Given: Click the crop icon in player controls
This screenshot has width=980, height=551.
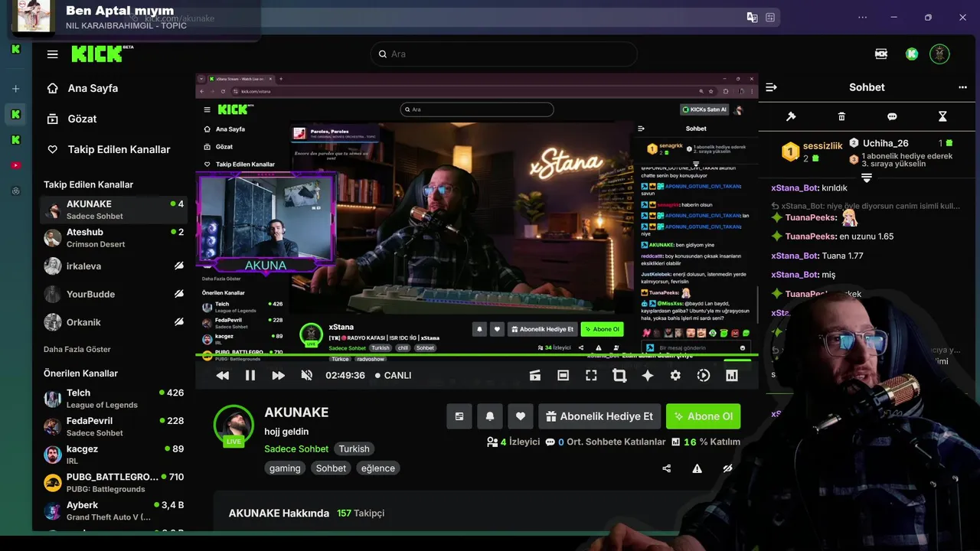Looking at the screenshot, I should click(x=619, y=376).
